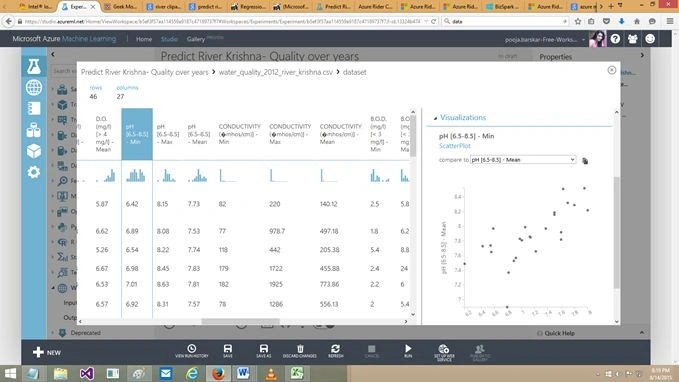Open the compare to column dropdown
Screen dimensions: 679x382
click(x=523, y=160)
